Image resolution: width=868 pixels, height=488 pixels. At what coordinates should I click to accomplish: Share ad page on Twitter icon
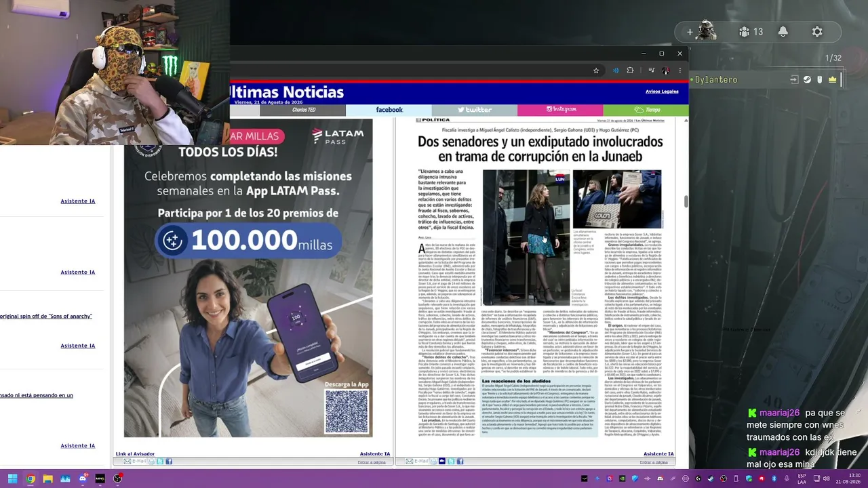pyautogui.click(x=160, y=462)
